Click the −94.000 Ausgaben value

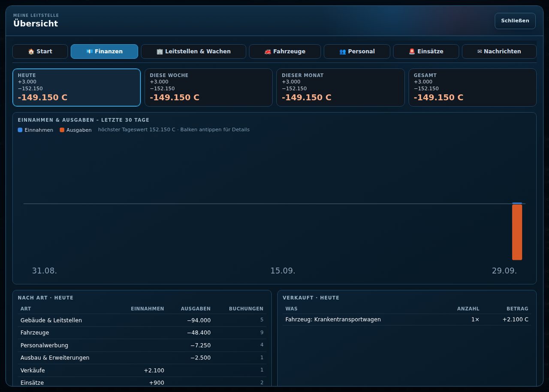tap(199, 320)
